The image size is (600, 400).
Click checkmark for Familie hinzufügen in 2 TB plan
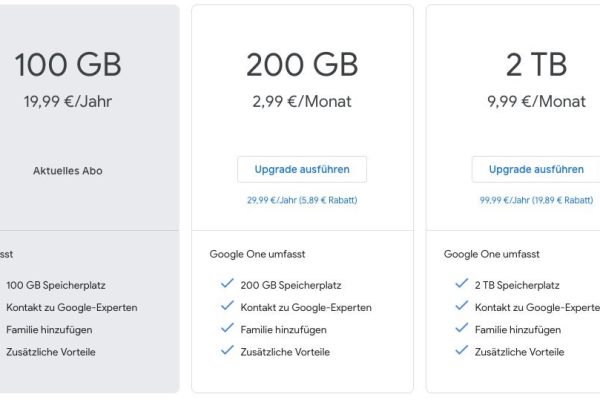[461, 329]
